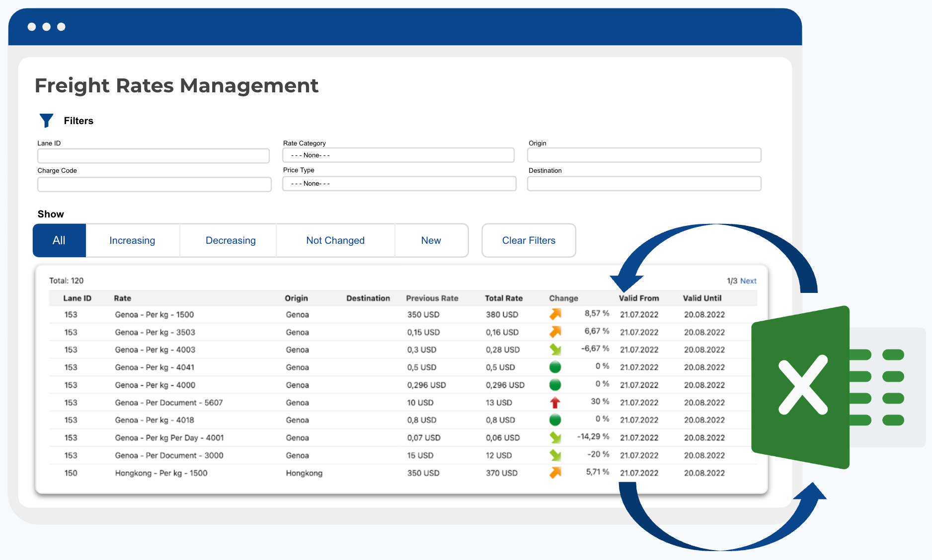Click the '0,07 USD' previous rate cell
The width and height of the screenshot is (932, 560).
[424, 438]
